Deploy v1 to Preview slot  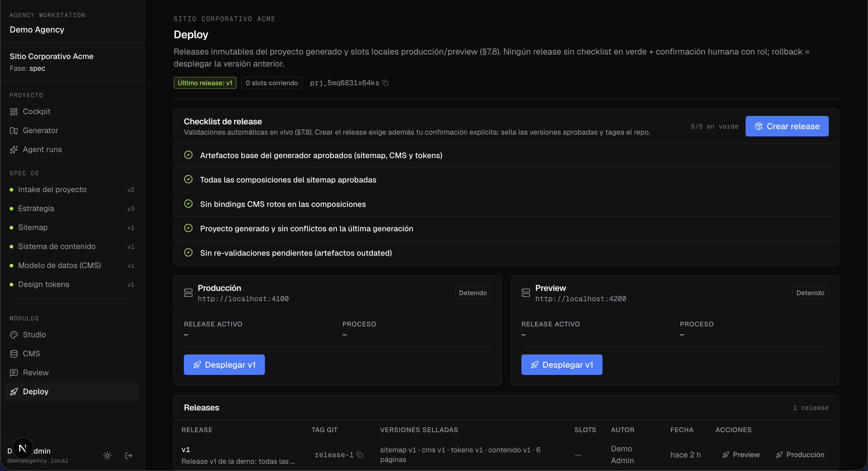click(x=562, y=365)
